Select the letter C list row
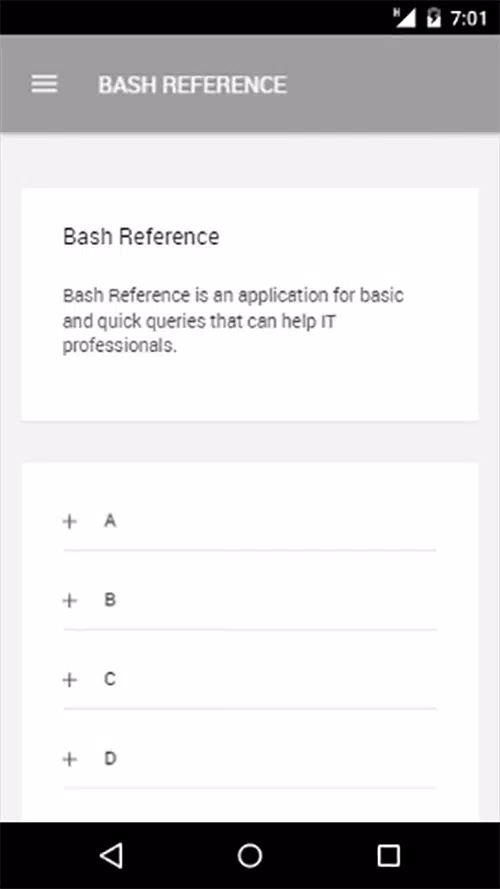 tap(250, 680)
